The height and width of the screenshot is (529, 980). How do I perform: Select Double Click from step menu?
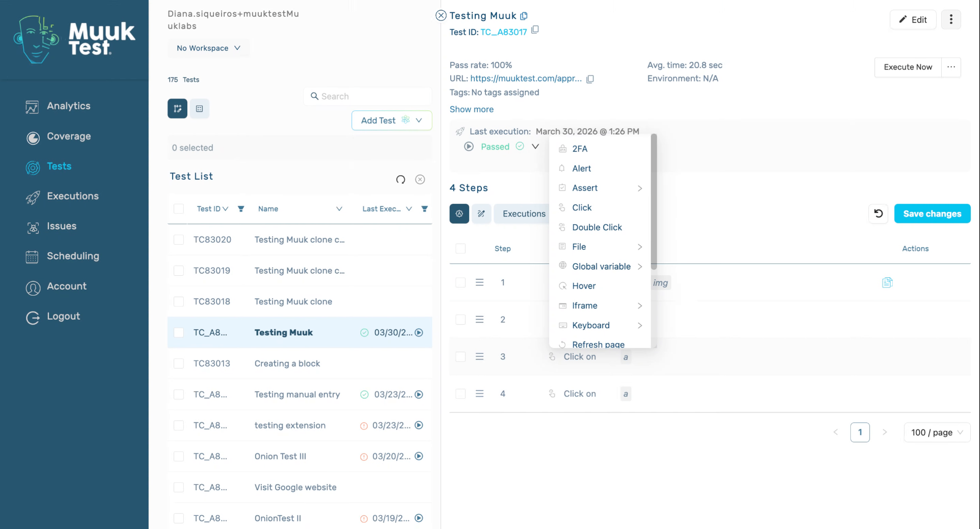coord(600,228)
